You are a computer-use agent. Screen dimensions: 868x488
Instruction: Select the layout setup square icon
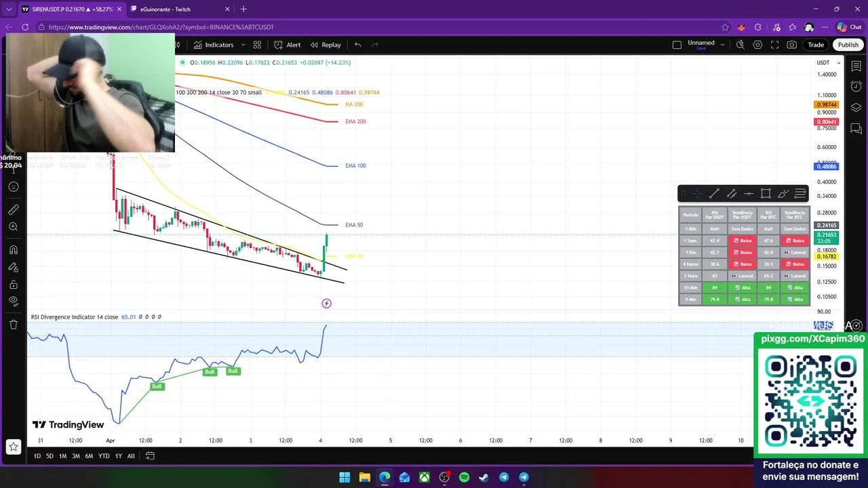pyautogui.click(x=677, y=45)
